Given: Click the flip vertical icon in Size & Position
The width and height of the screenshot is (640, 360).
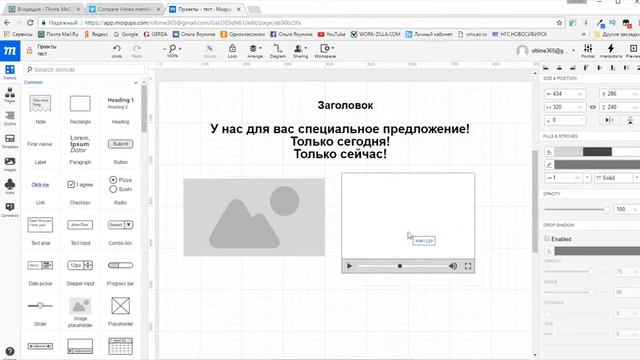Looking at the screenshot, I should 630,120.
